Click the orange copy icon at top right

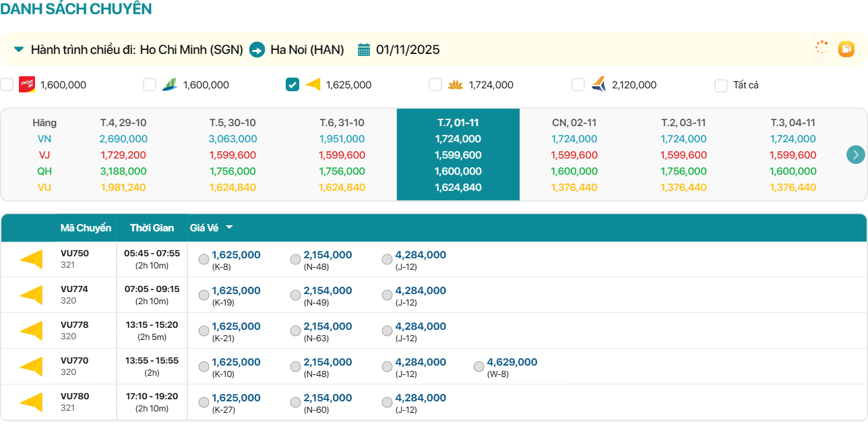pyautogui.click(x=846, y=49)
